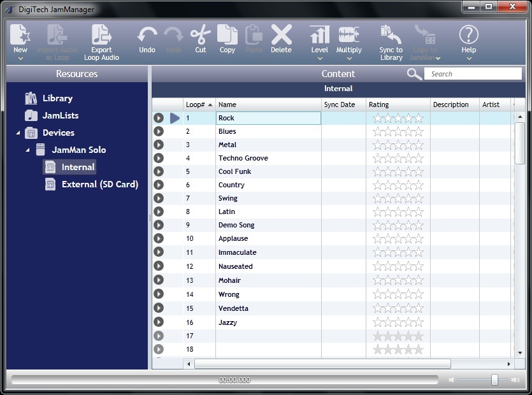The image size is (532, 395).
Task: Click Sync to Library icon
Action: pos(391,34)
